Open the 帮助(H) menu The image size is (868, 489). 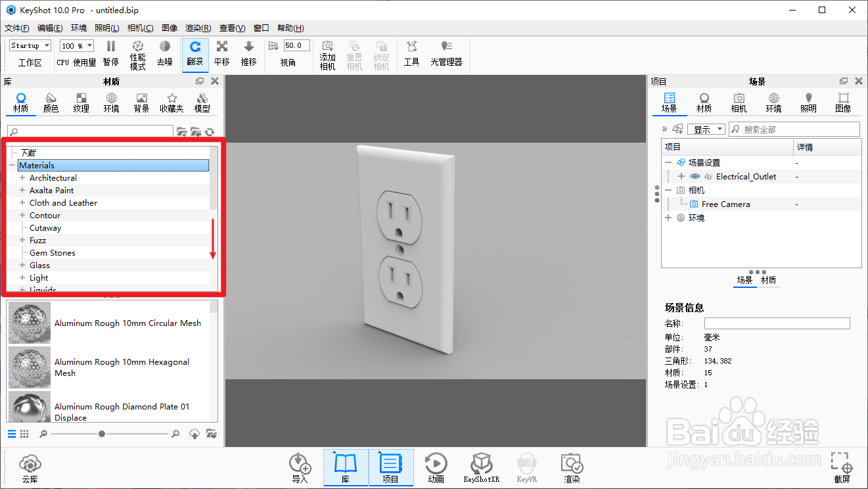click(290, 28)
